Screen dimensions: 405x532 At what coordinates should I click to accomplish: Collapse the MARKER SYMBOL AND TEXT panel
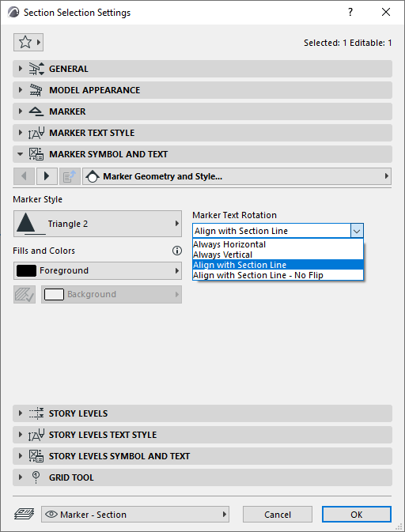202,154
